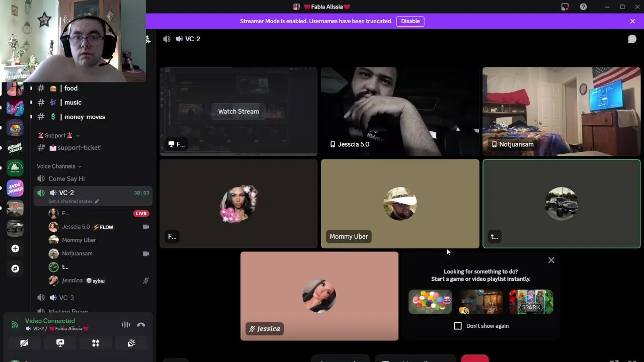
Task: Click Disable Streamer Mode button
Action: pyautogui.click(x=411, y=21)
